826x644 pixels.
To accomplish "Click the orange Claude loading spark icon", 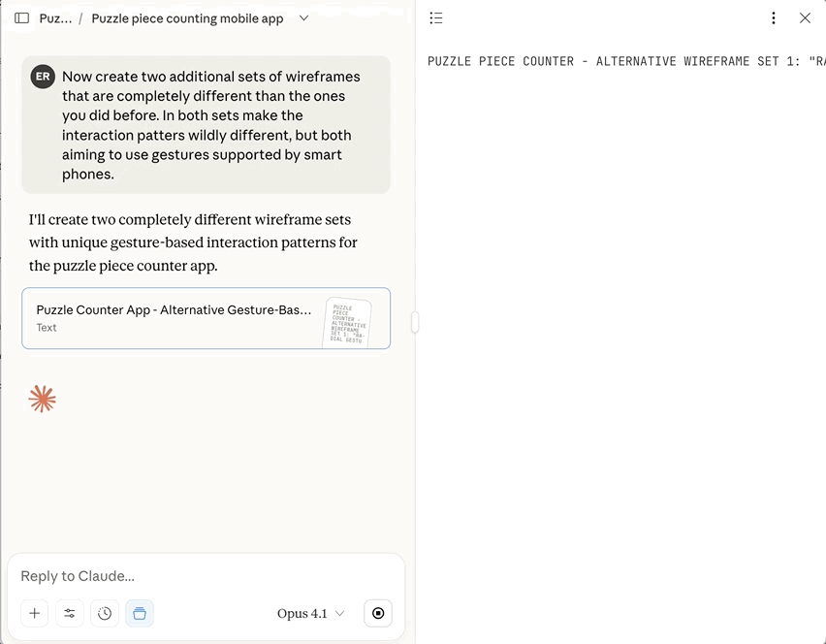I will (43, 399).
